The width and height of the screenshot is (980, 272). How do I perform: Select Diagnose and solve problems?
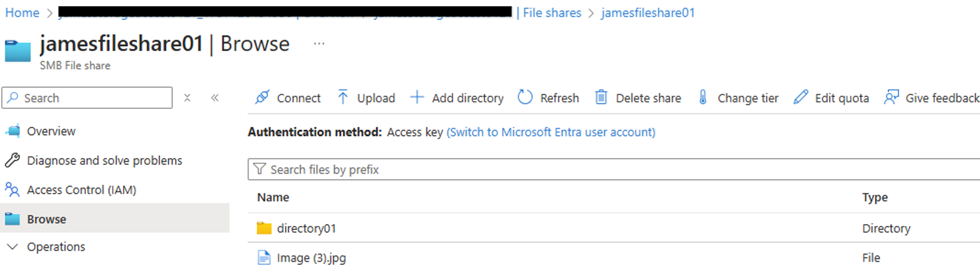104,161
